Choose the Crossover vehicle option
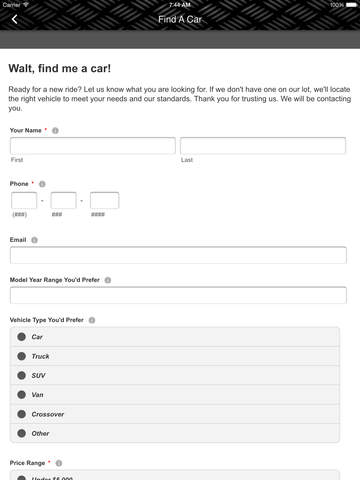Screen dimensions: 360x480 click(x=175, y=414)
